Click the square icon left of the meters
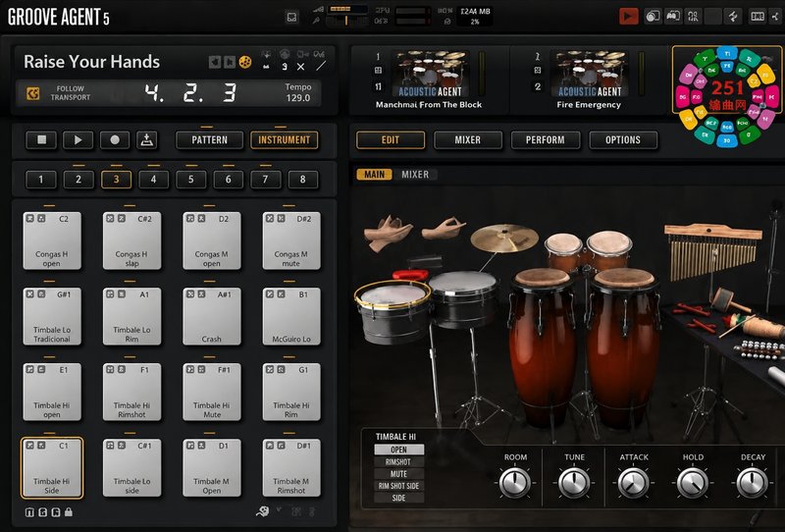 point(291,18)
